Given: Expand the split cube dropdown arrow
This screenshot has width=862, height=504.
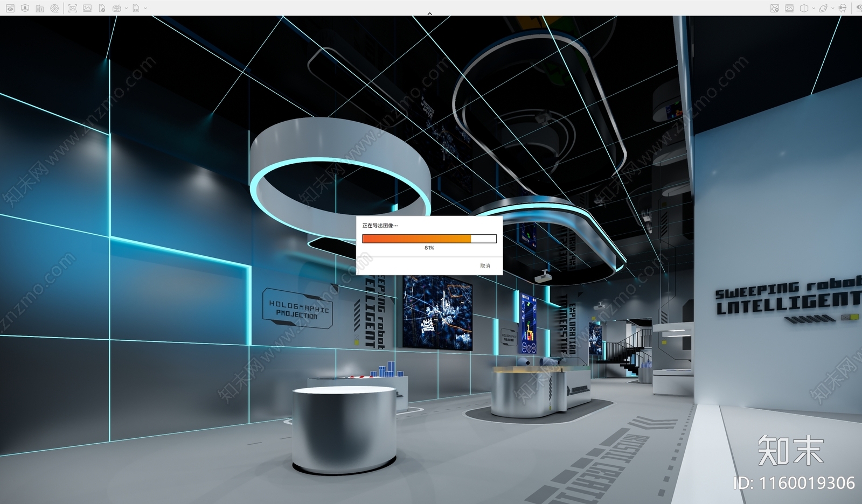Looking at the screenshot, I should [x=813, y=8].
